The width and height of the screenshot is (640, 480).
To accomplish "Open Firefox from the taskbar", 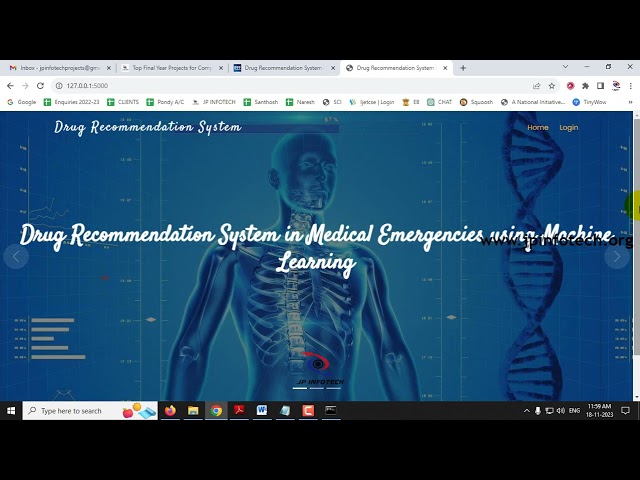I will [x=170, y=411].
